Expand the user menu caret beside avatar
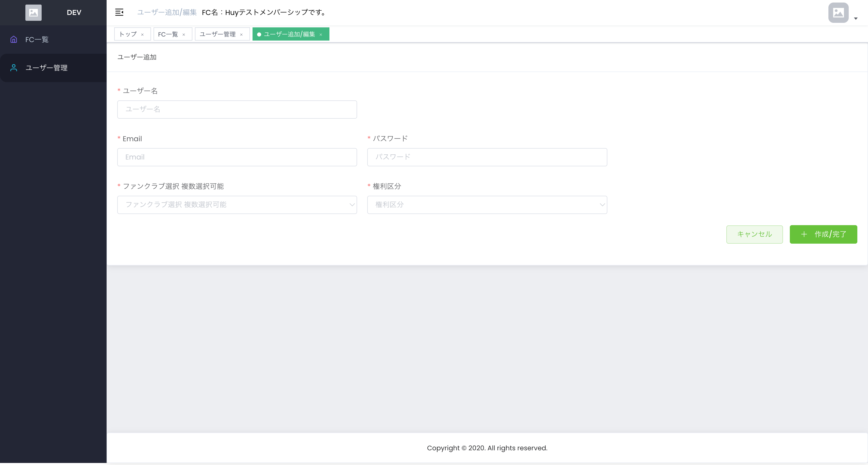 point(856,19)
